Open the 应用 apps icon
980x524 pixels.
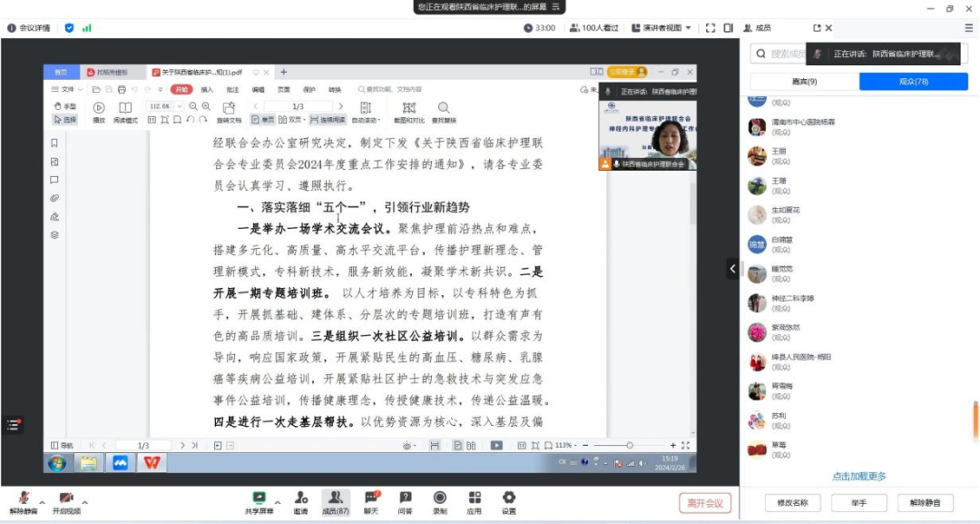click(x=475, y=502)
